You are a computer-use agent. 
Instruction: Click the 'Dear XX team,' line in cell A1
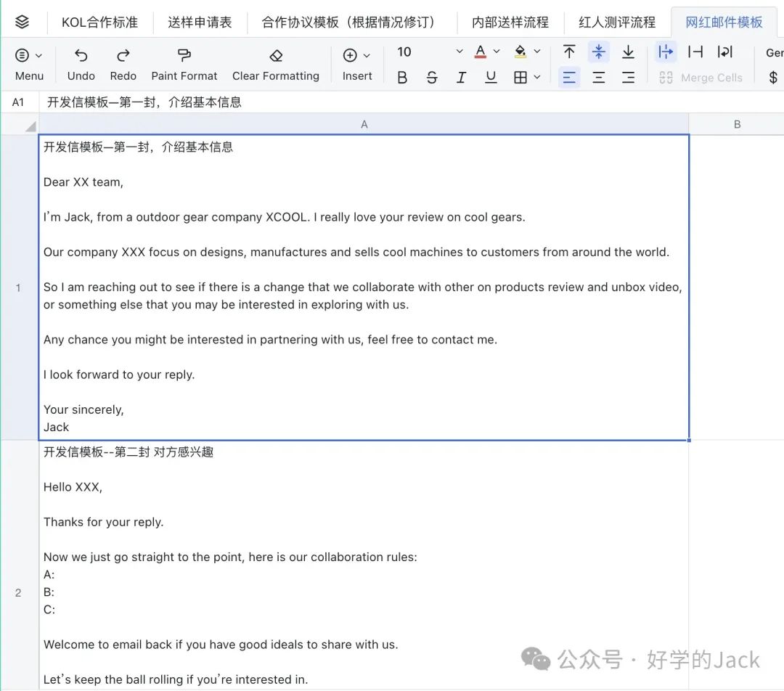83,182
